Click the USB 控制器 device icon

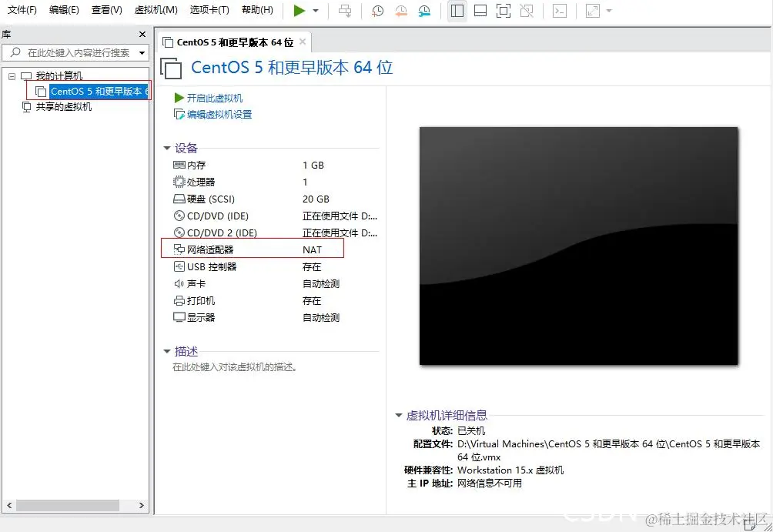179,266
